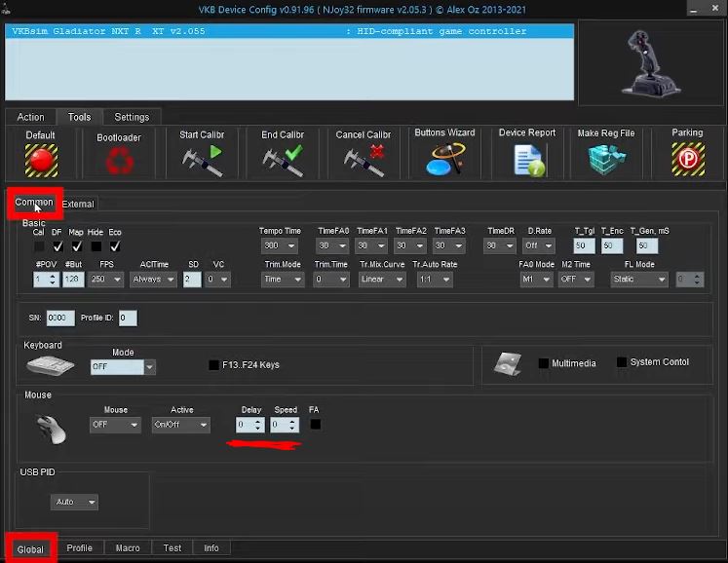Image resolution: width=728 pixels, height=563 pixels.
Task: Enable the Hide checkbox
Action: point(96,246)
